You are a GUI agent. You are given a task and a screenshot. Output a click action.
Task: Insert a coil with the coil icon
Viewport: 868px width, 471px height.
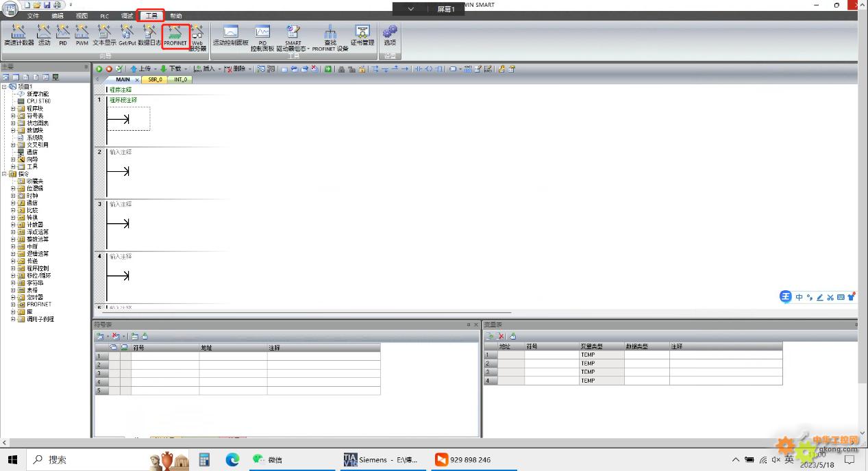click(429, 69)
